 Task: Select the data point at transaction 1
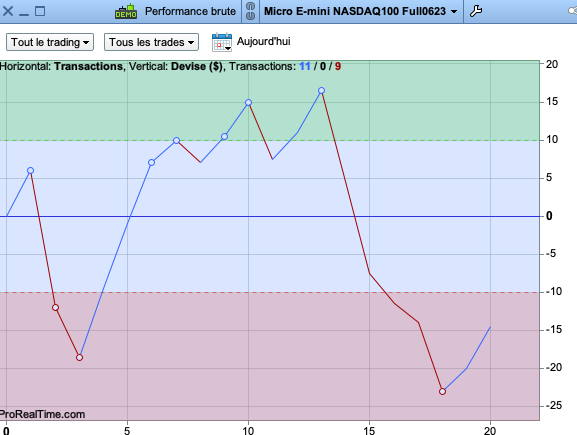pyautogui.click(x=31, y=170)
